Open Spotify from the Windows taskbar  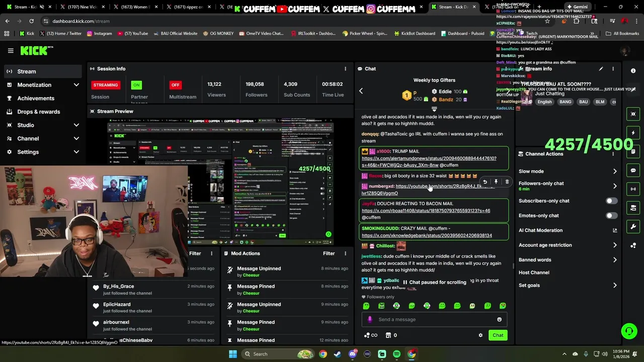click(396, 354)
